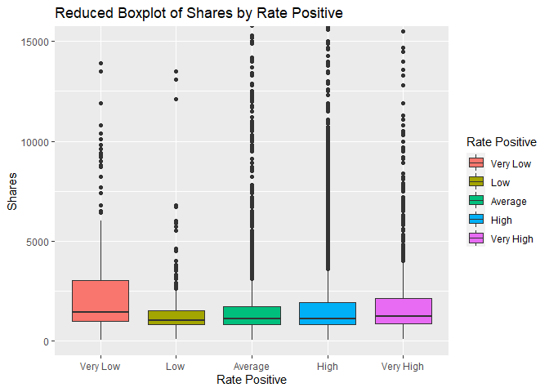Click the chart title text
This screenshot has width=549, height=392.
198,13
